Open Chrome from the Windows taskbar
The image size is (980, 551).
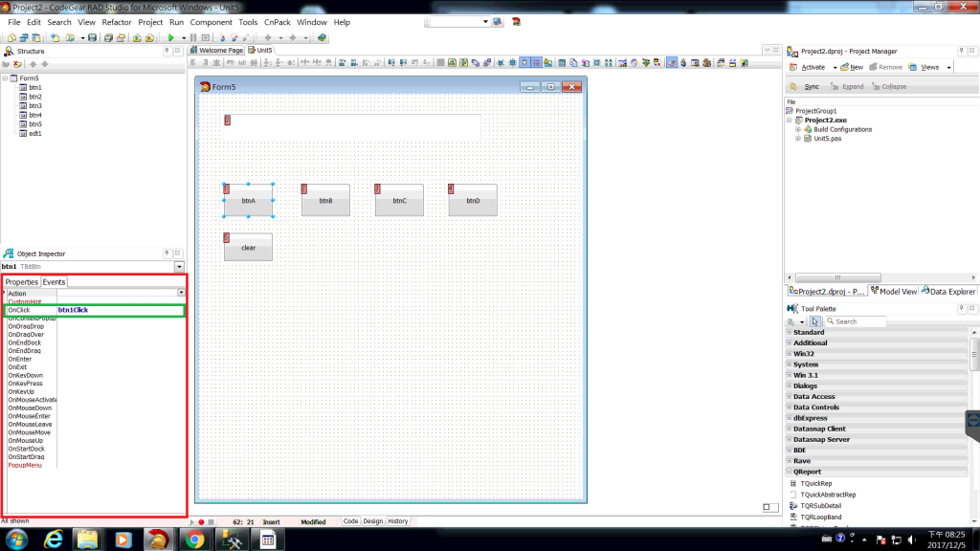[195, 540]
